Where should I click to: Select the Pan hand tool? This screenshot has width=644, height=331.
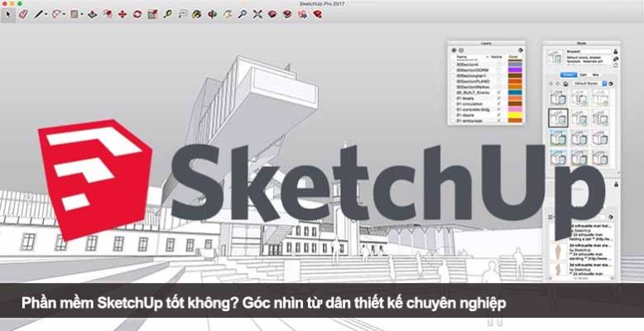pyautogui.click(x=227, y=14)
